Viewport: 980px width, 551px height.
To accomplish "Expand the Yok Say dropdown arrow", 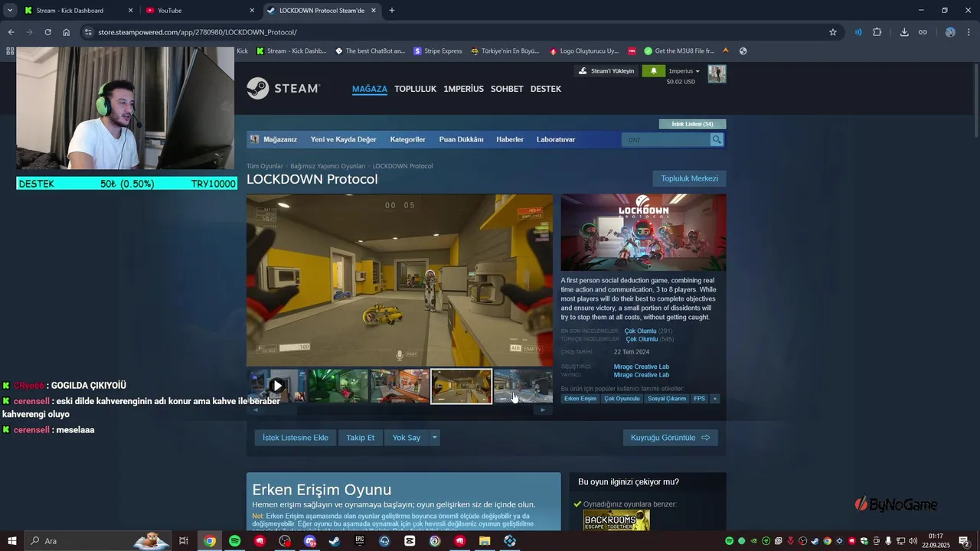I will pos(434,438).
